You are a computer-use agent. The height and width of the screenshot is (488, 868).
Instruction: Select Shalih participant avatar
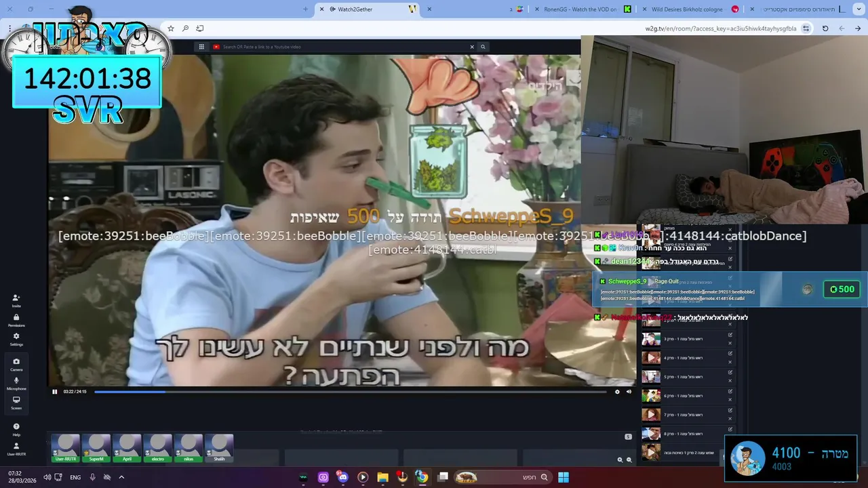(x=219, y=449)
